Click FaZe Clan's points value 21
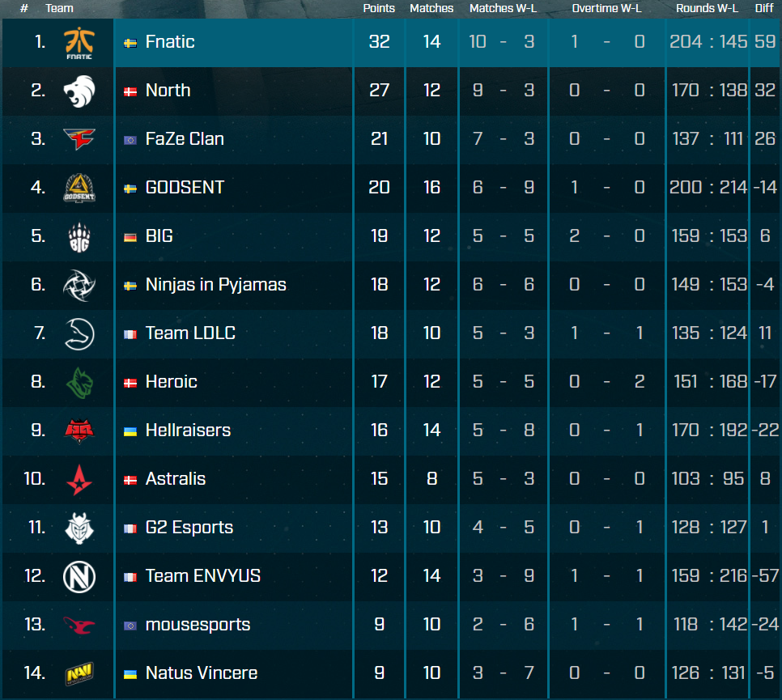Image resolution: width=782 pixels, height=700 pixels. (x=379, y=138)
